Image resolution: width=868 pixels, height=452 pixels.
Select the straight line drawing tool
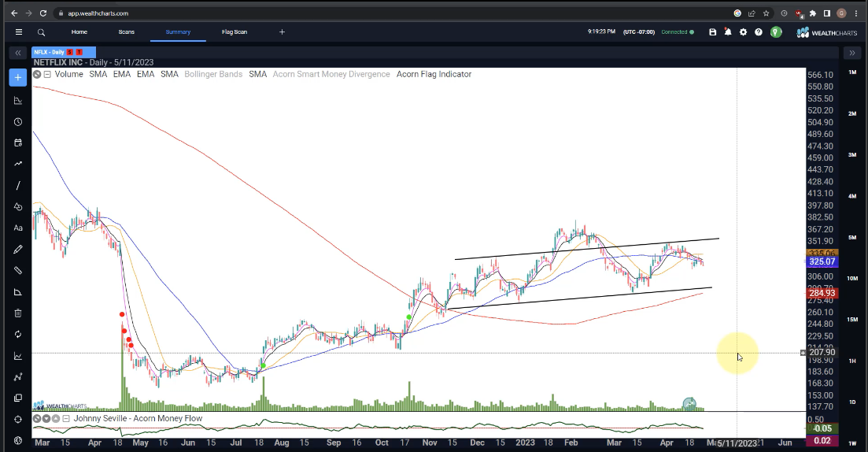[x=18, y=186]
